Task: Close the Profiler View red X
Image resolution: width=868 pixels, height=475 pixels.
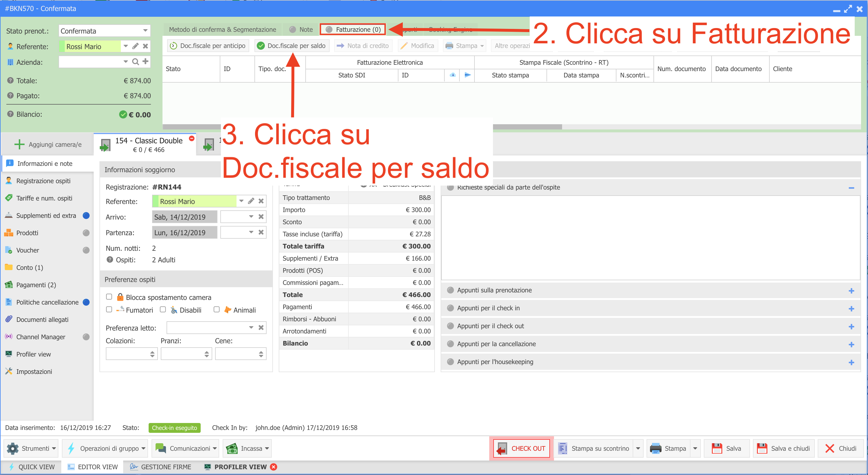Action: point(274,467)
